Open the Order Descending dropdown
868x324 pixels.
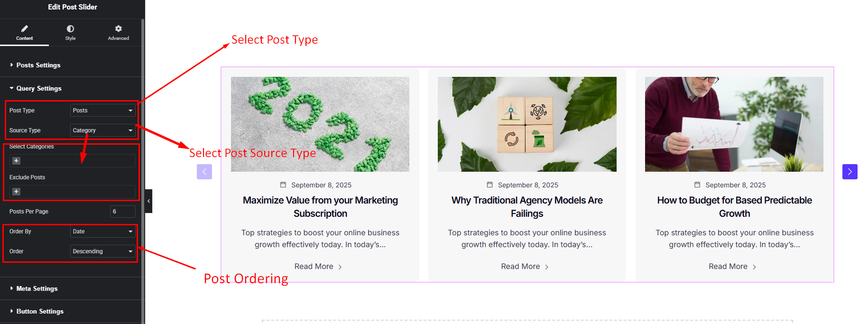tap(102, 251)
